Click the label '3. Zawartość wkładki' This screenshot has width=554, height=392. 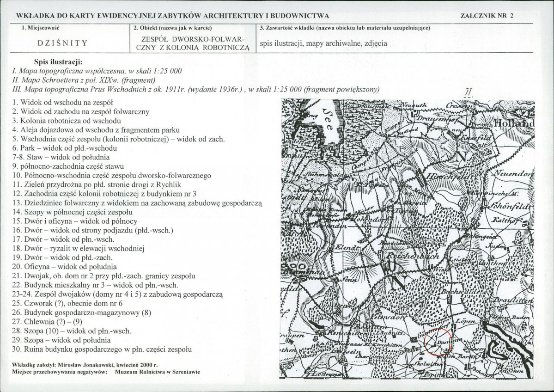pos(286,28)
